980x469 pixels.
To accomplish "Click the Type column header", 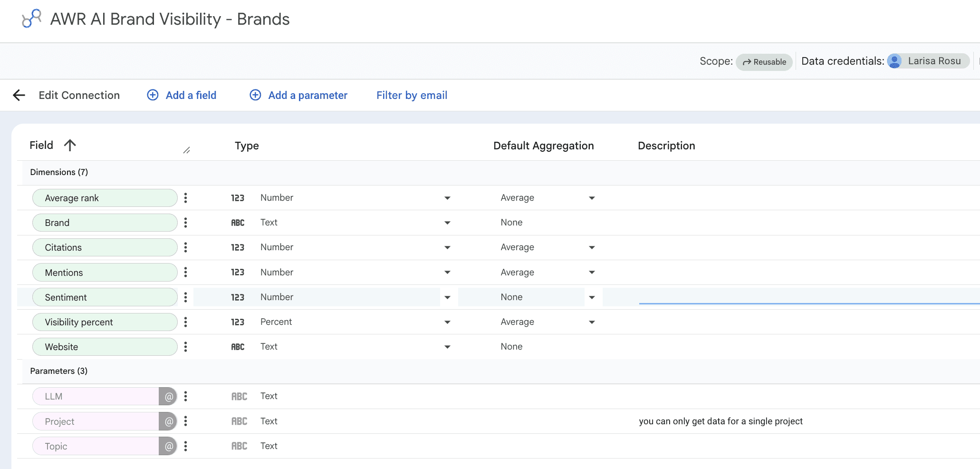I will [x=247, y=146].
